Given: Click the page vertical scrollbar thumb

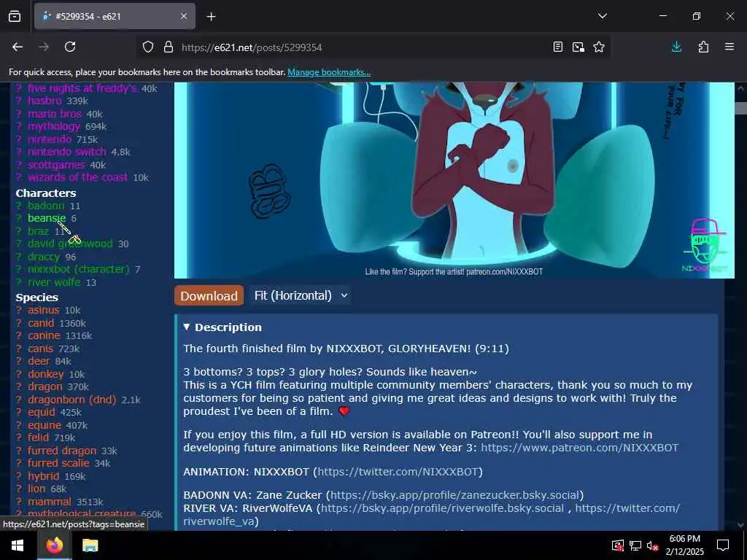Looking at the screenshot, I should click(740, 109).
